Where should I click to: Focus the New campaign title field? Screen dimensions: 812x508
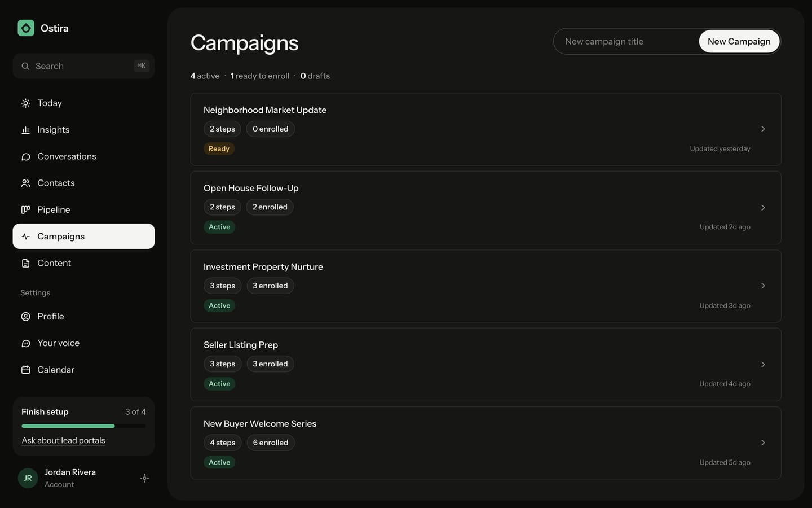[x=626, y=41]
